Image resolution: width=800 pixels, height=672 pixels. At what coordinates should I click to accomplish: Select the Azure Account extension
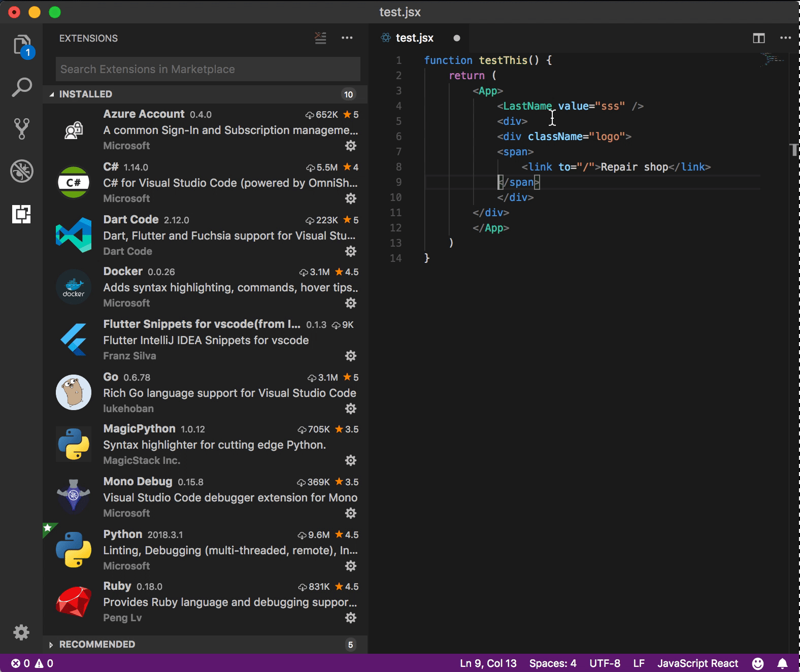(x=205, y=130)
